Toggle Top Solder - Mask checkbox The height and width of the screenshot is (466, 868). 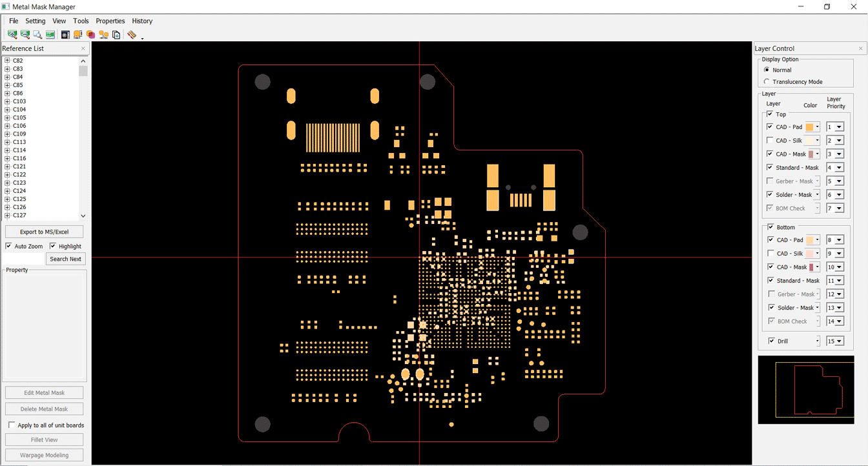pyautogui.click(x=770, y=194)
